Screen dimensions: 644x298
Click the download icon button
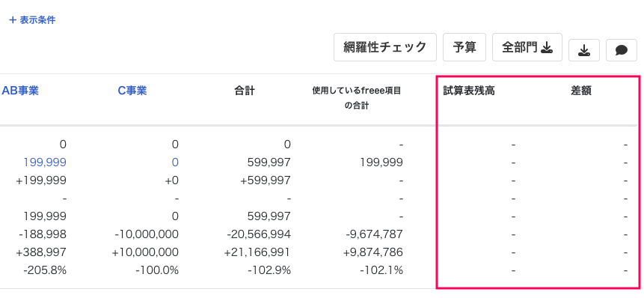point(583,50)
